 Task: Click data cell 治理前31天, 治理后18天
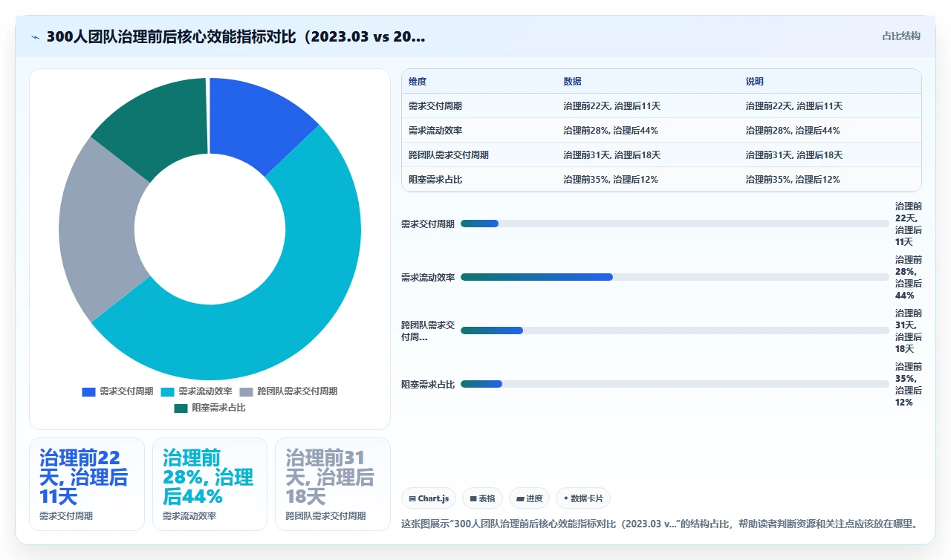(x=611, y=155)
